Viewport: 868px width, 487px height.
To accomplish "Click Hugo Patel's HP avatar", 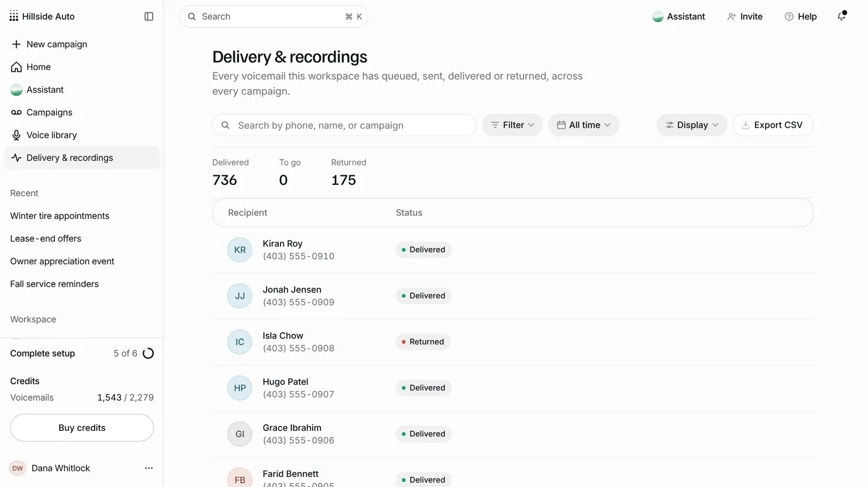I will [240, 388].
